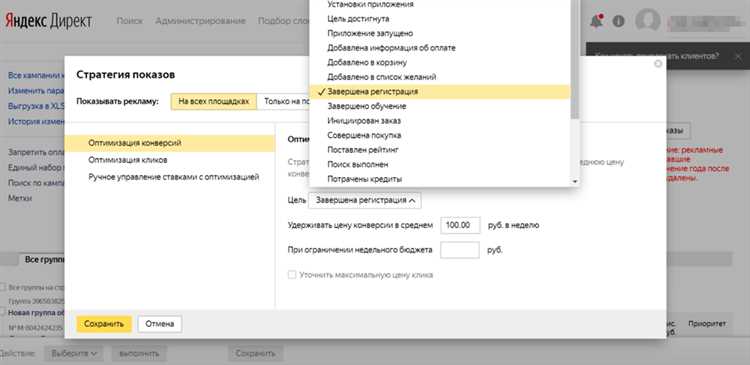Click the Приоритет column header
The width and height of the screenshot is (750, 365).
[707, 324]
